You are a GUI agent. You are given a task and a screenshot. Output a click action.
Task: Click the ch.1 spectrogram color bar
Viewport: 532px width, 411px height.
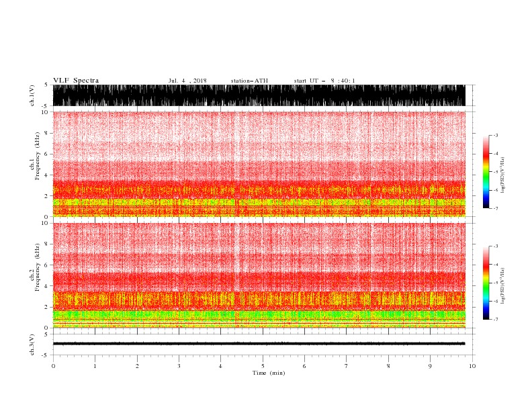tap(486, 172)
